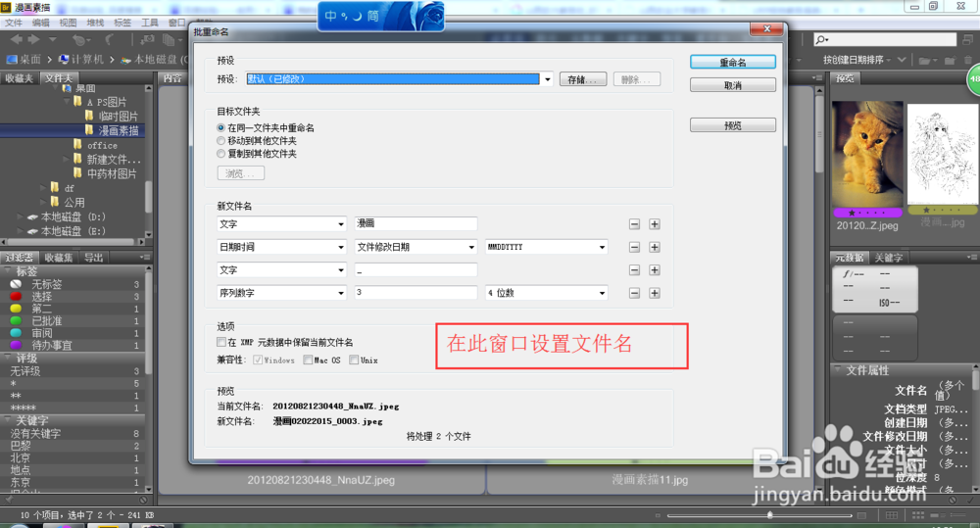Screen dimensions: 980x528
Task: Enable preserve filename in XMP metadata checkbox
Action: (221, 342)
